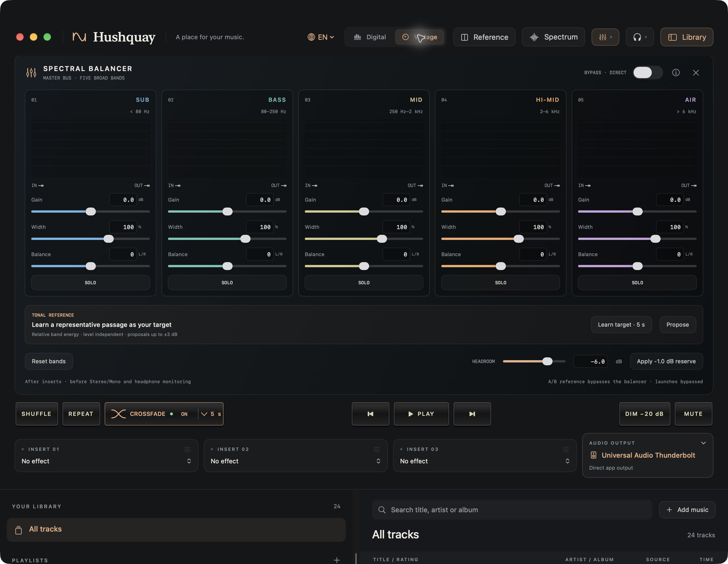Open Insert 03 settings sliders icon
The height and width of the screenshot is (564, 728).
point(566,449)
